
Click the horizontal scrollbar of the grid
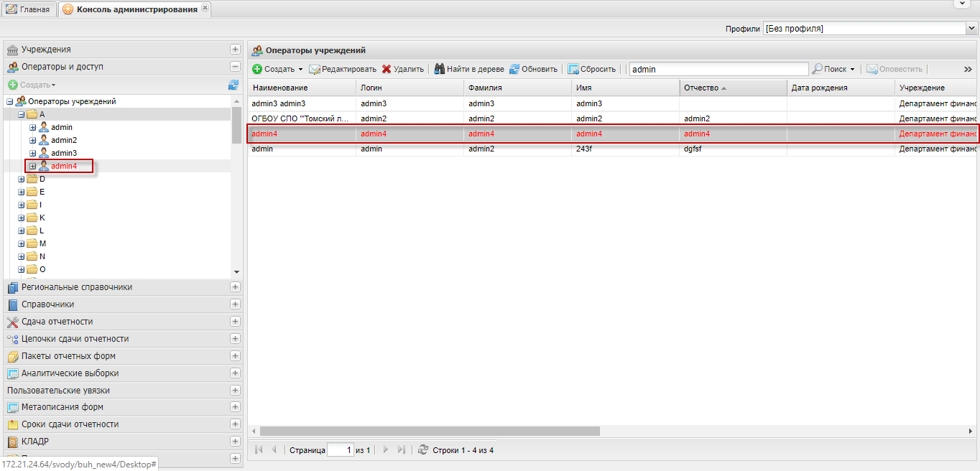click(430, 432)
